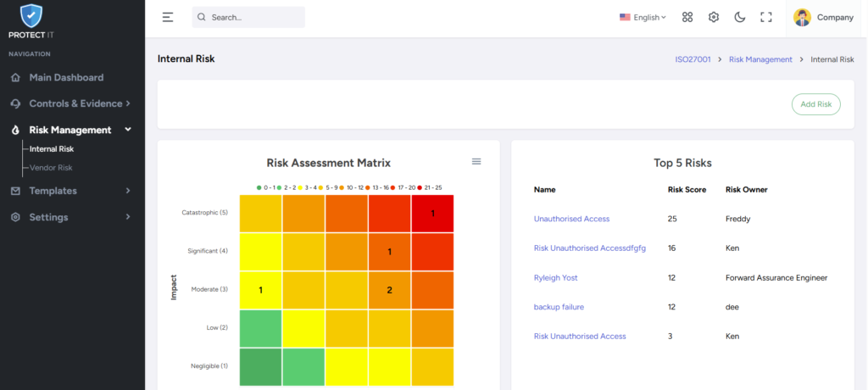Select Vendor Risk submenu item
868x390 pixels.
pyautogui.click(x=51, y=167)
